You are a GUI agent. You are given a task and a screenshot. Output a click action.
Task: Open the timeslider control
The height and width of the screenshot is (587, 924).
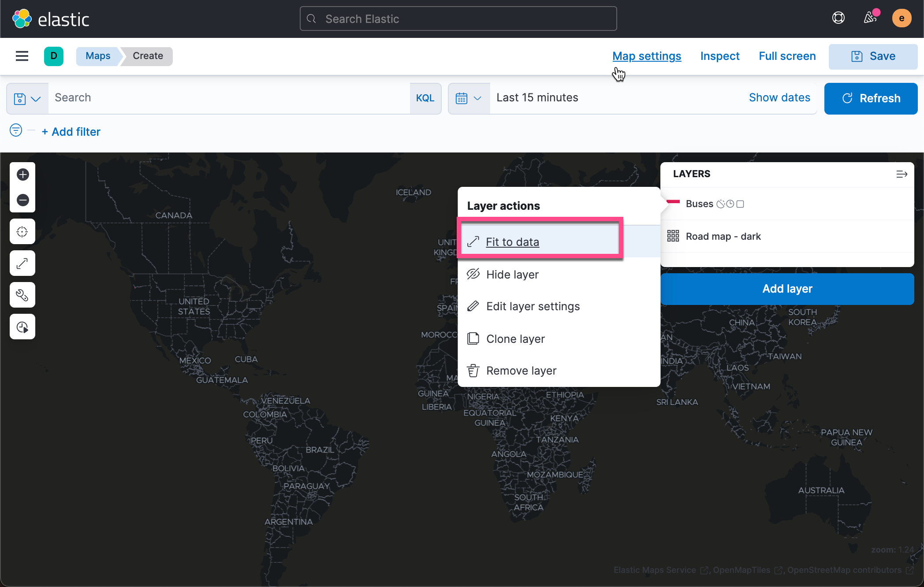[x=22, y=327]
